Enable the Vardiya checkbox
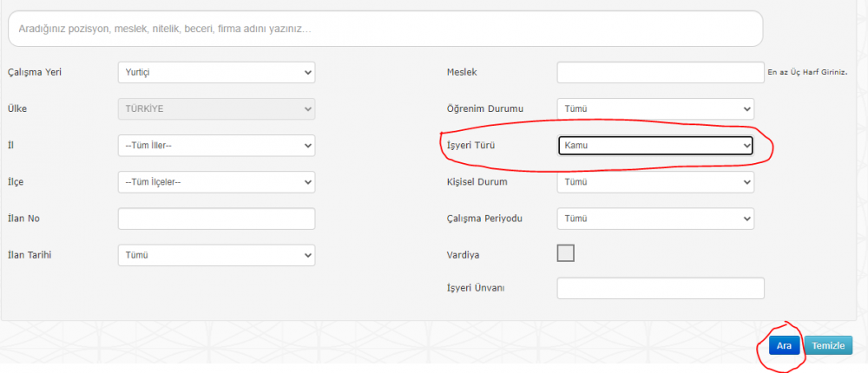Screen dimensions: 868x373 pos(565,253)
